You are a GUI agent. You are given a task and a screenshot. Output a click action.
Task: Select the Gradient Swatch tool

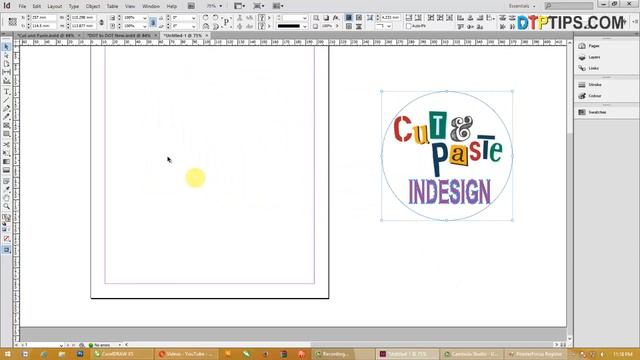[6, 162]
